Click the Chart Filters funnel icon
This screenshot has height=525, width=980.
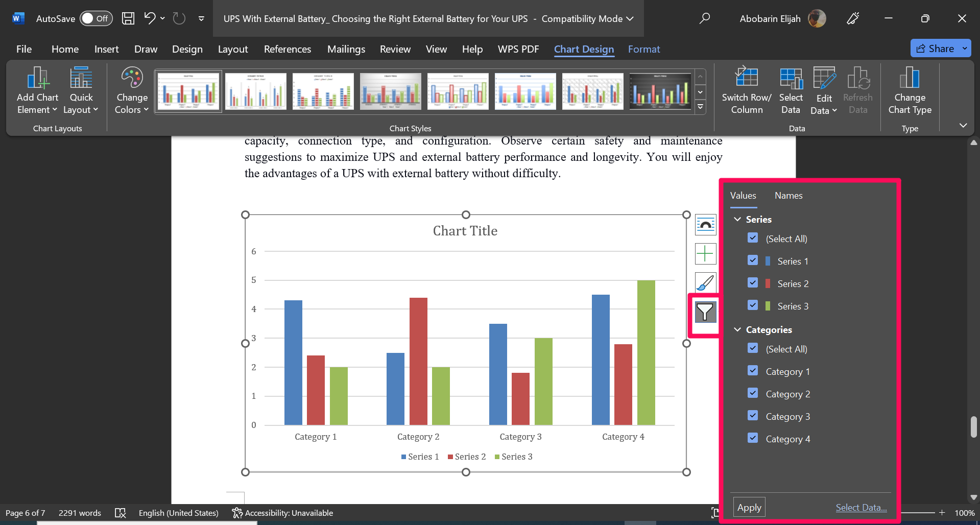tap(705, 312)
